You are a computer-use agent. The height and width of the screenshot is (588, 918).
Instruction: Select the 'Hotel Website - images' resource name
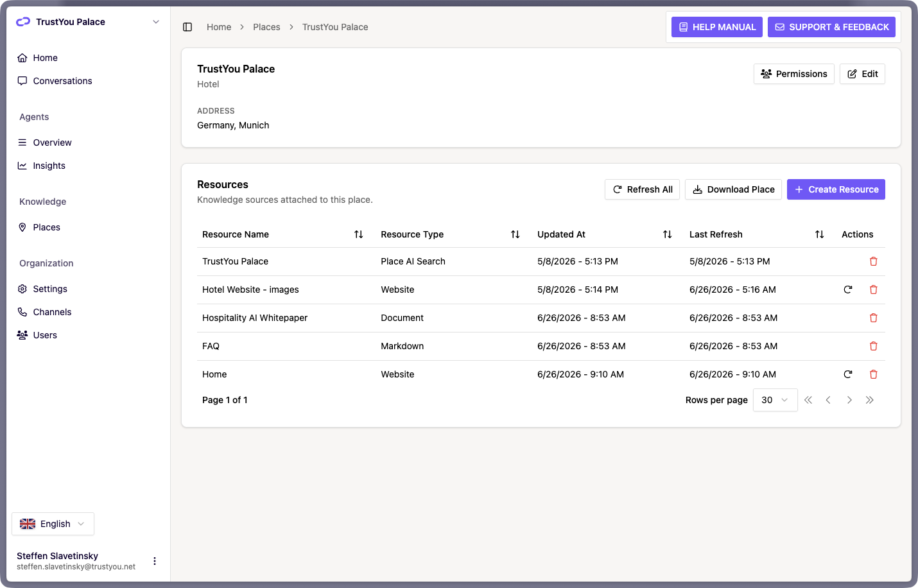(x=250, y=290)
